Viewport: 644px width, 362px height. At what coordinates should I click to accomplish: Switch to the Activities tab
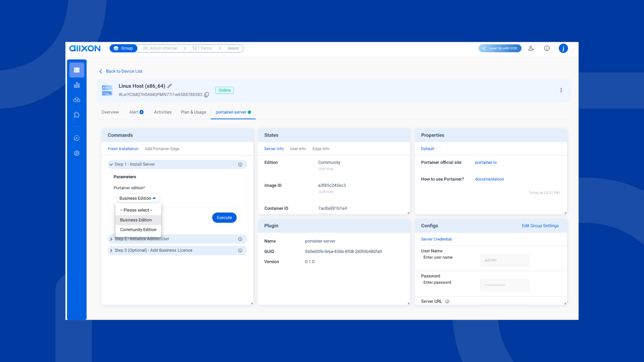tap(163, 112)
